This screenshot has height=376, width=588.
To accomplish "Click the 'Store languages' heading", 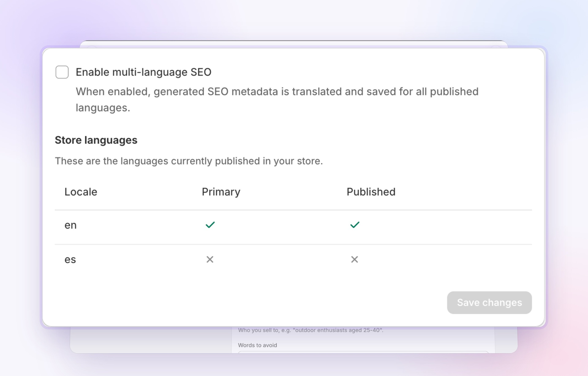I will [96, 140].
